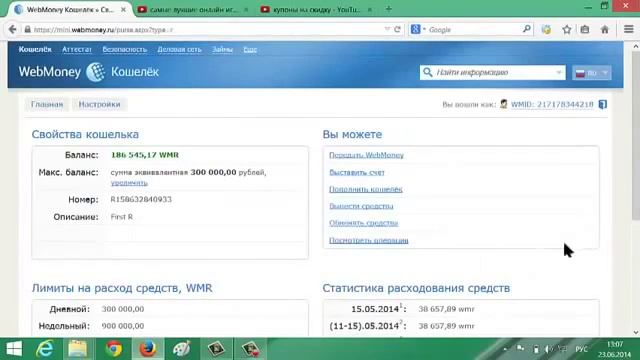Close the WebMoney Кошелёк tab

pos(123,9)
